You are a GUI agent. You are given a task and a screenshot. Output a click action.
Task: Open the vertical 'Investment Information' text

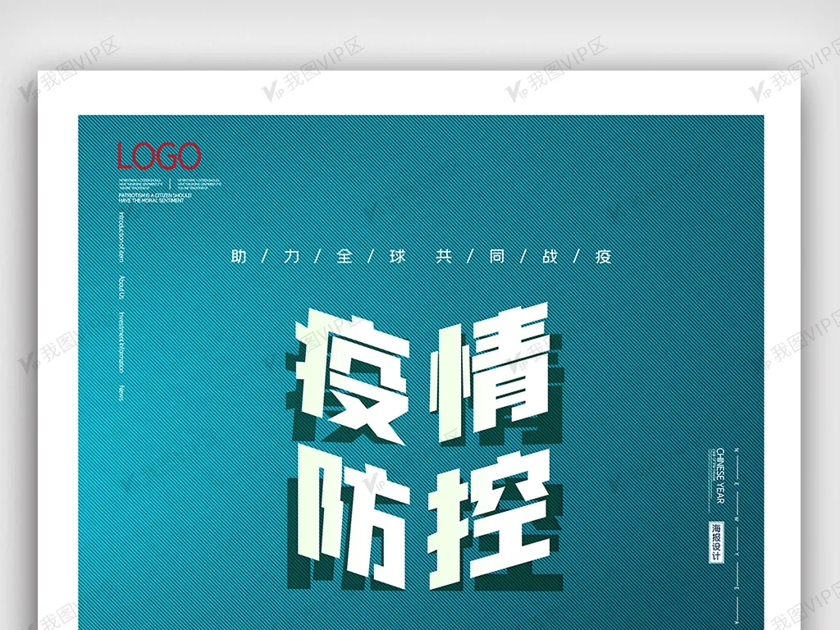coord(123,340)
